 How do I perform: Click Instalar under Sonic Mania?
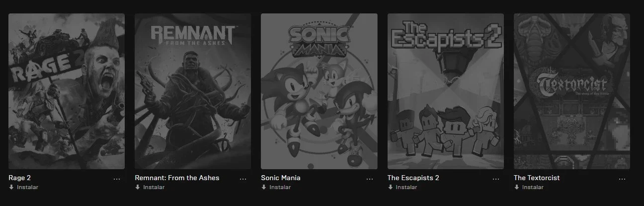click(x=280, y=187)
